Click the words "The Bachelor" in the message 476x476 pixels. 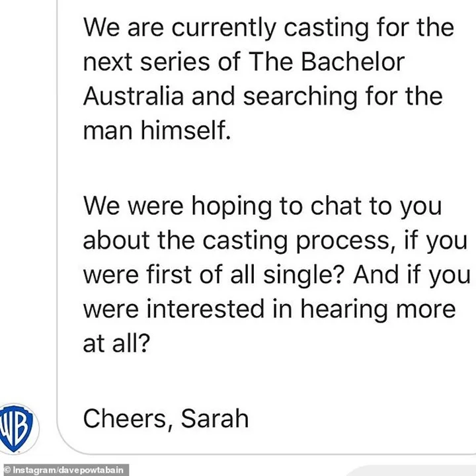pyautogui.click(x=327, y=61)
